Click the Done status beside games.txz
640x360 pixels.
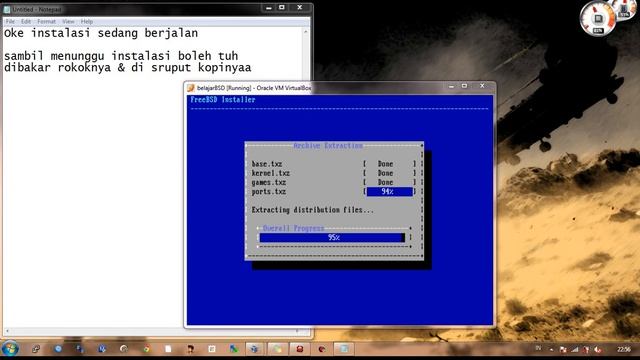click(385, 182)
